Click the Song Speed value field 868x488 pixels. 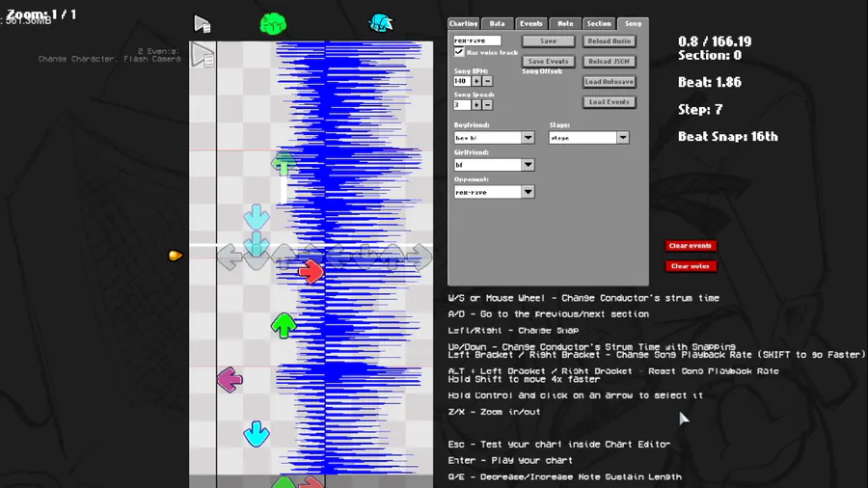462,104
